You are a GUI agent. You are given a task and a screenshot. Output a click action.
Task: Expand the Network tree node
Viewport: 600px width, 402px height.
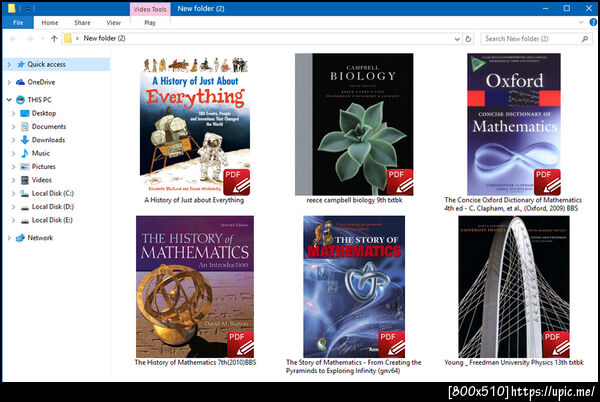coord(9,238)
